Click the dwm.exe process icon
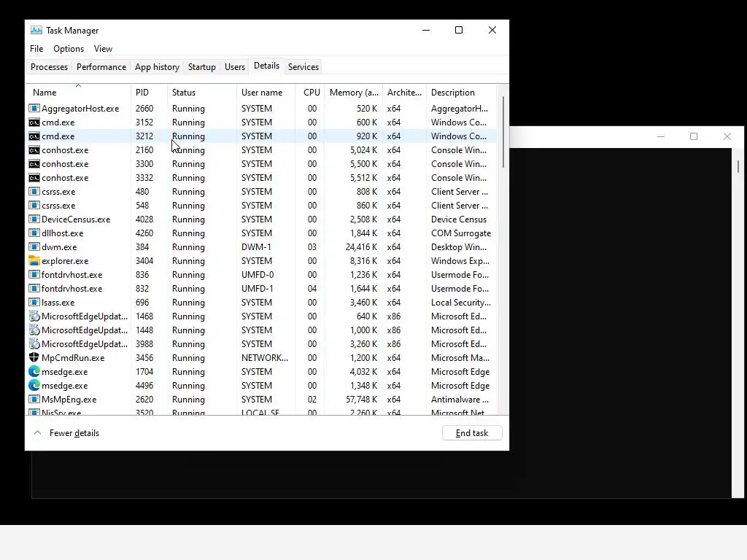Screen dimensions: 747x560 pos(34,246)
